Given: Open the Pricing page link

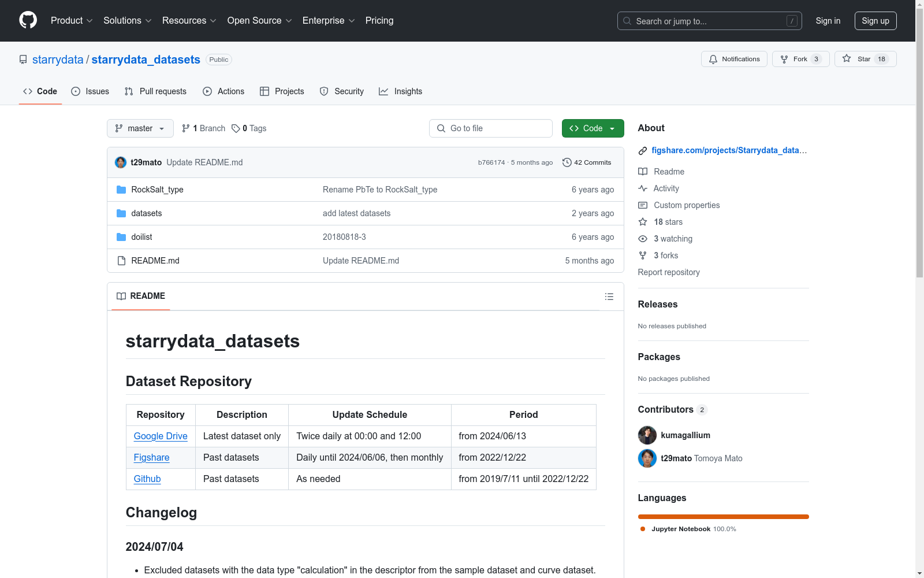Looking at the screenshot, I should pyautogui.click(x=379, y=21).
